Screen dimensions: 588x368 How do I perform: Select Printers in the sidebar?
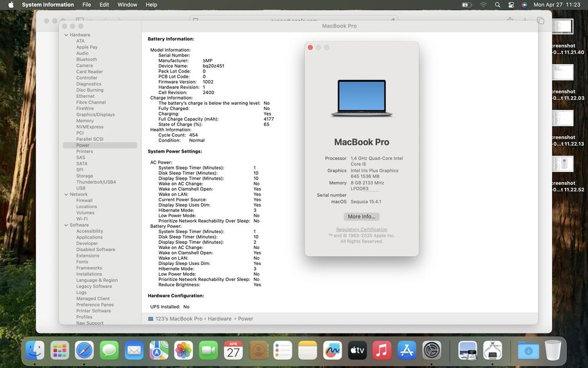click(x=84, y=151)
